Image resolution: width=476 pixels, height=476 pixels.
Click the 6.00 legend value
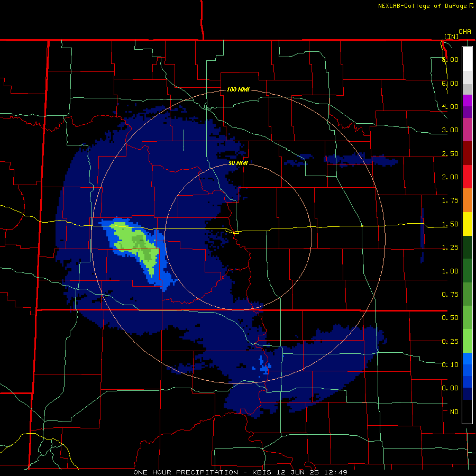(x=450, y=83)
